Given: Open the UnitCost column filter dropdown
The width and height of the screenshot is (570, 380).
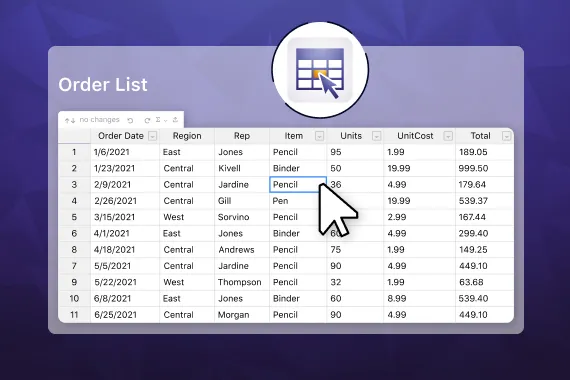Looking at the screenshot, I should (x=448, y=136).
